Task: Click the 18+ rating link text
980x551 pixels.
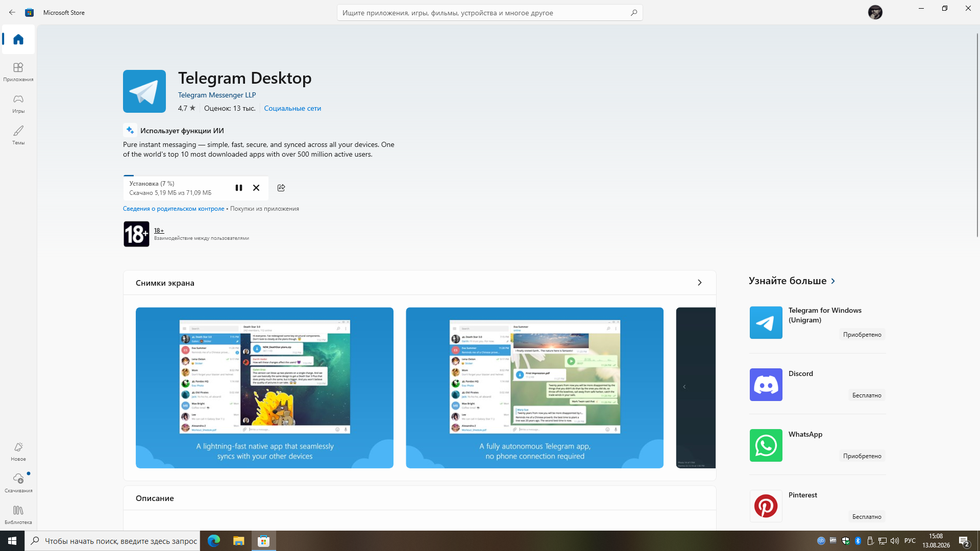Action: click(x=159, y=231)
